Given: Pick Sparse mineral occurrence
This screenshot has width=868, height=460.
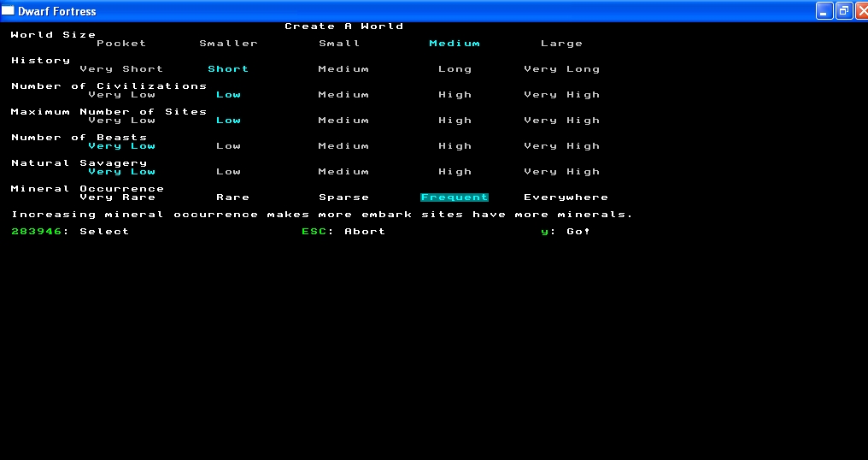Looking at the screenshot, I should click(x=343, y=198).
